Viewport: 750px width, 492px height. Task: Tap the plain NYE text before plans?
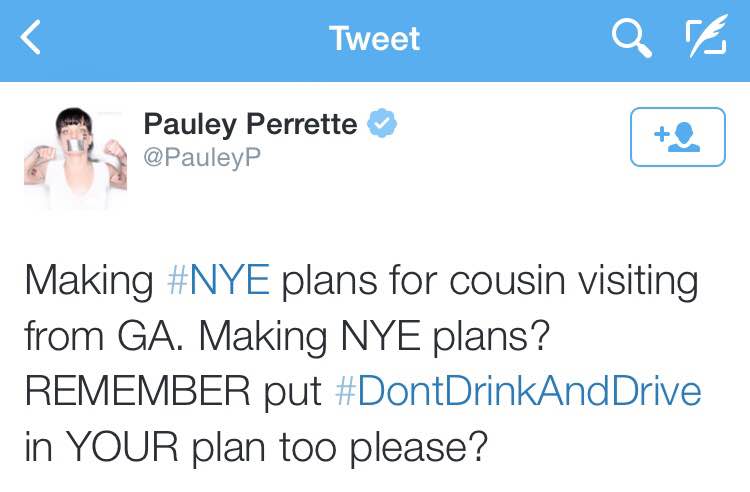380,336
